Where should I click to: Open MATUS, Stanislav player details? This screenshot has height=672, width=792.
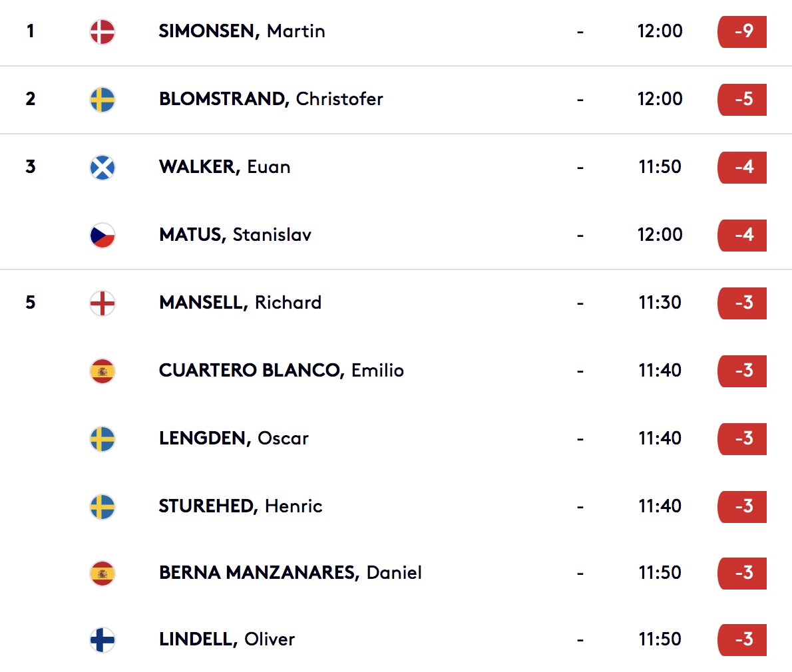pos(235,235)
